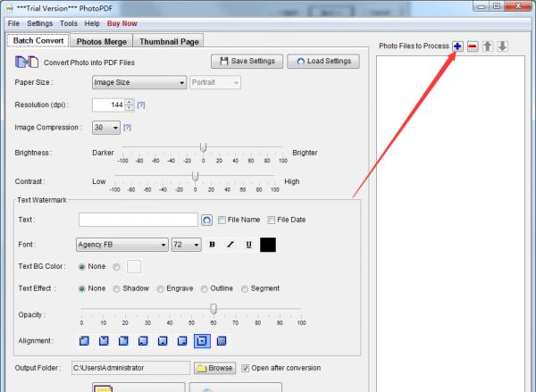This screenshot has height=392, width=536.
Task: Click the Contrast slider handle
Action: coord(195,176)
